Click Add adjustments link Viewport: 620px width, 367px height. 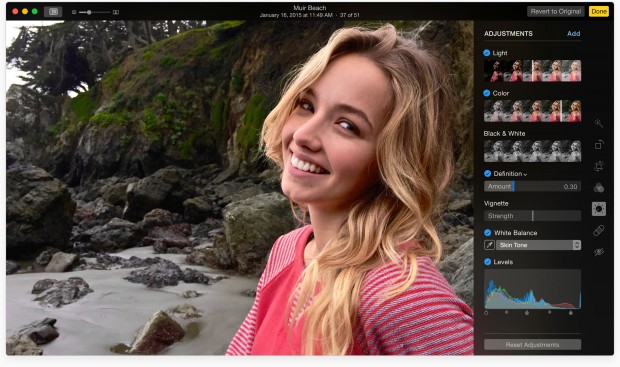point(573,34)
